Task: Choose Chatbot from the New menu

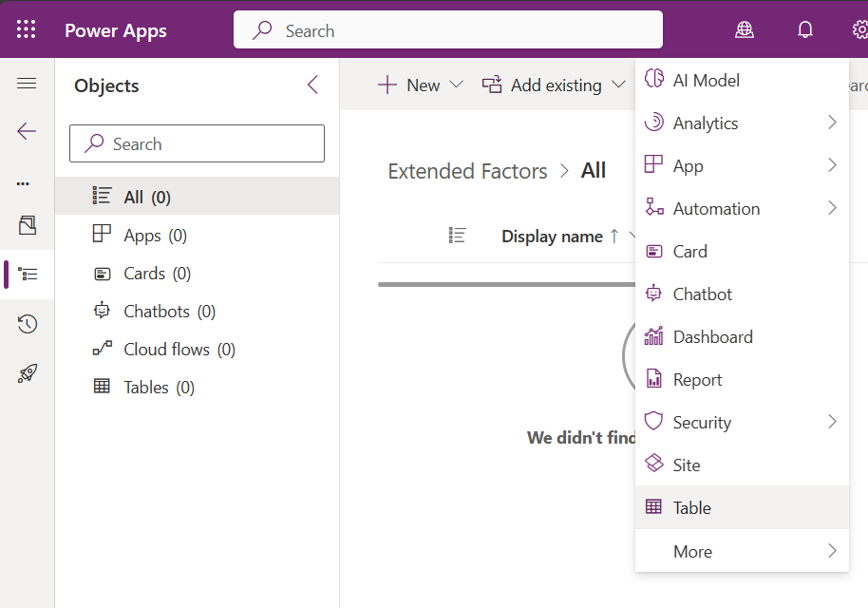Action: click(742, 294)
